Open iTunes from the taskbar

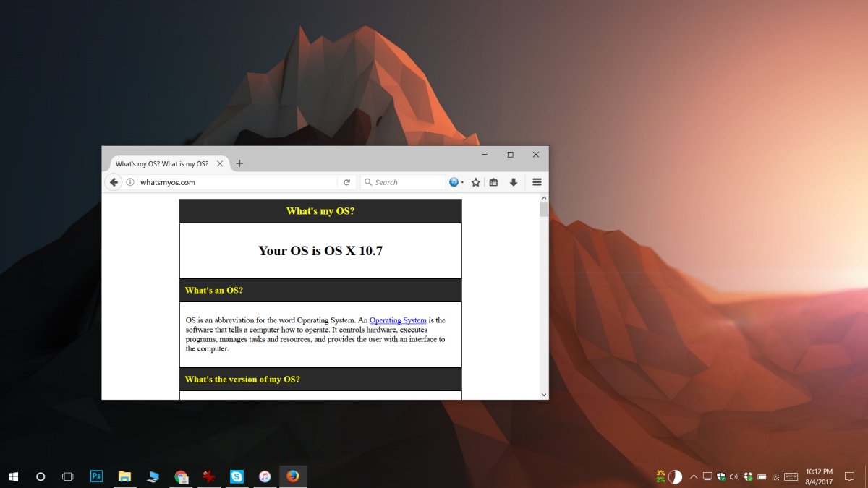265,476
